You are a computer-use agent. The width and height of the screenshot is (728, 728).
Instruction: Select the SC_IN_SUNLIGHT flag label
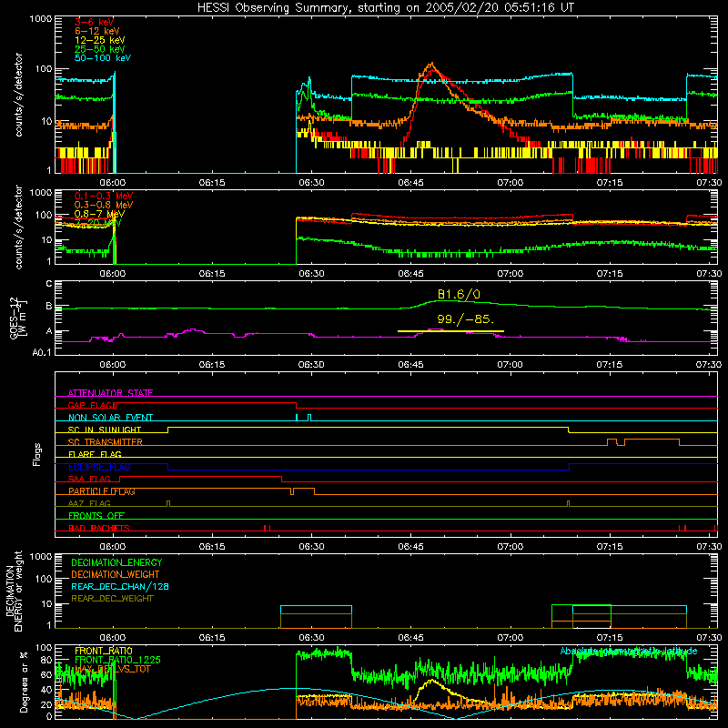tap(105, 430)
